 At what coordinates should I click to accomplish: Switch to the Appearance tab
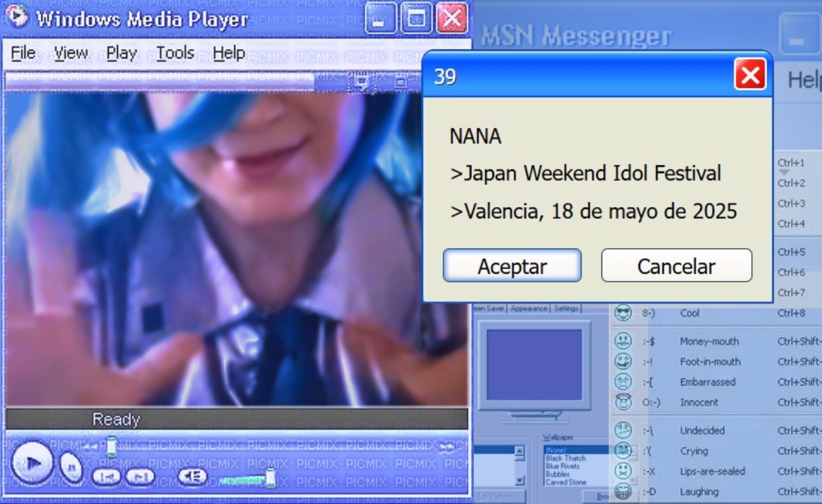(x=529, y=308)
